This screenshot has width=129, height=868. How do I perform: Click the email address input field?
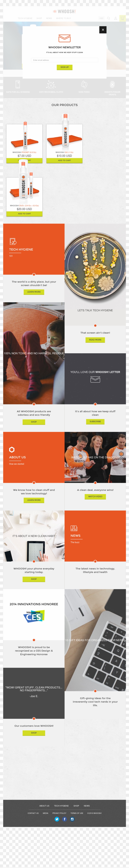64,60
